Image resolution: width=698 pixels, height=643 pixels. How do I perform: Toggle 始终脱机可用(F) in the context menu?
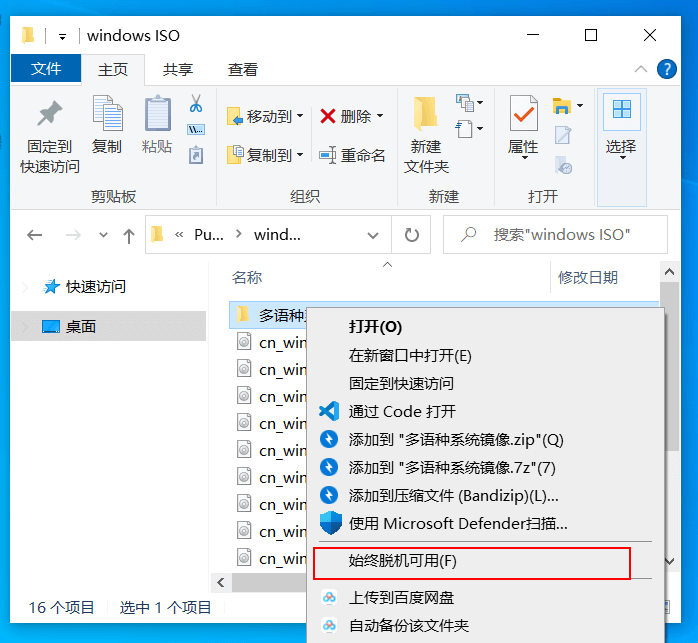[x=472, y=564]
